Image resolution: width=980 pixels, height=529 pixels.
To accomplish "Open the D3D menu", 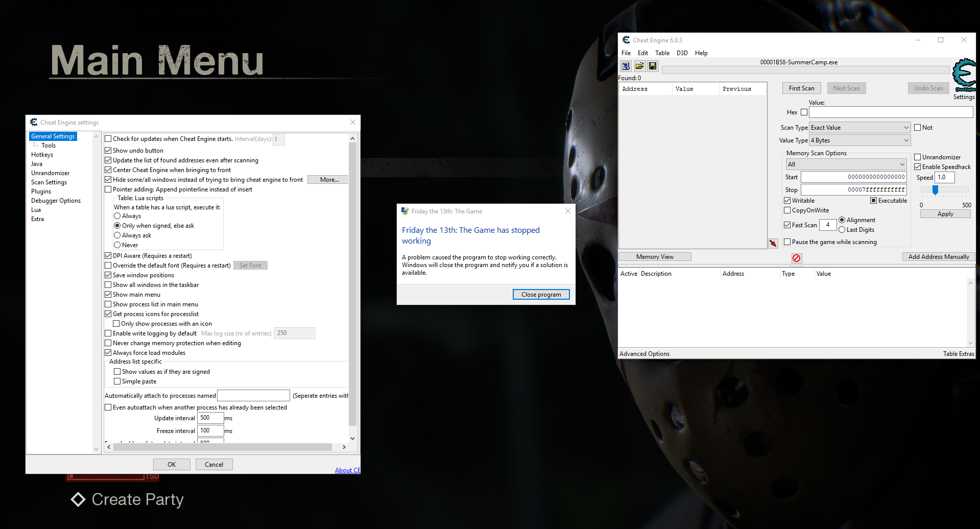I will tap(682, 53).
